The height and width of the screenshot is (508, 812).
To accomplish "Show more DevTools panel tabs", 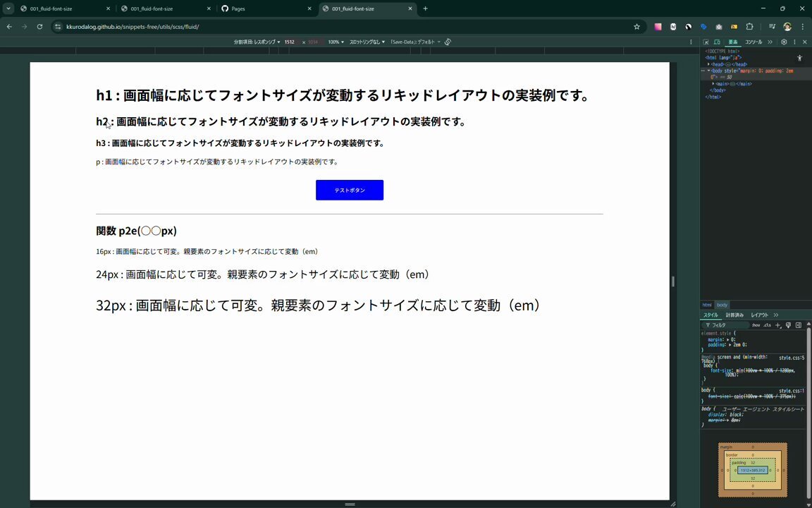I will click(x=770, y=42).
